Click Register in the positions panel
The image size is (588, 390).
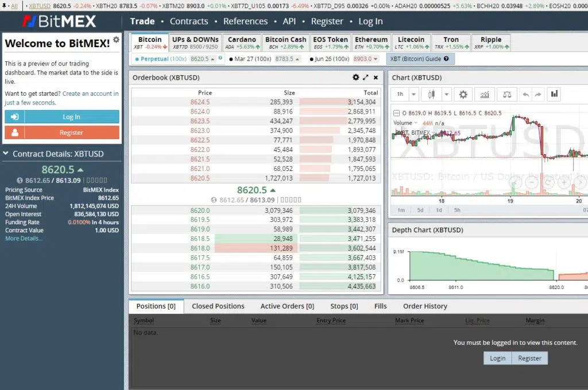529,358
